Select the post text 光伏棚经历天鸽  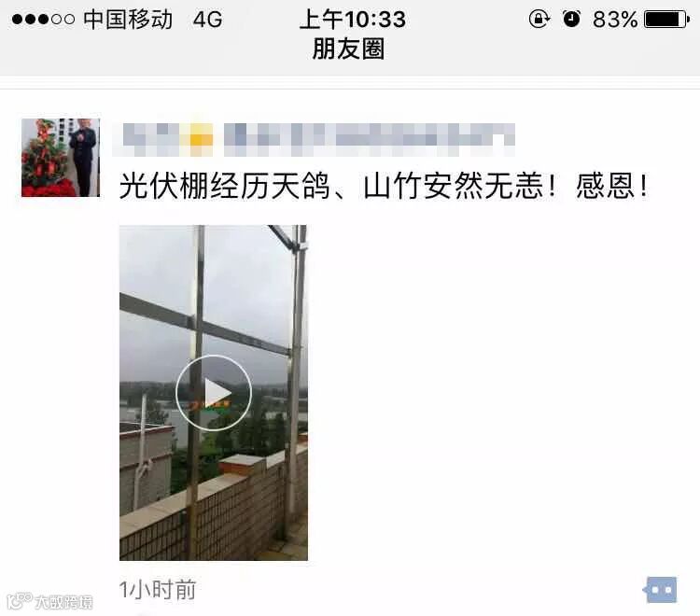click(x=225, y=186)
